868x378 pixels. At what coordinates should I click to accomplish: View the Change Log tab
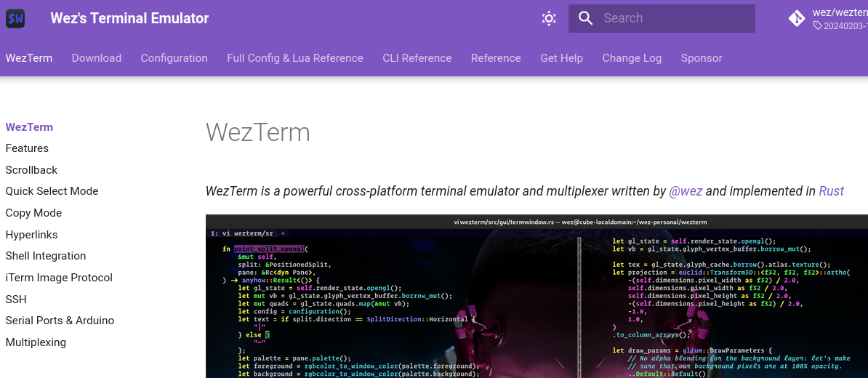point(632,58)
